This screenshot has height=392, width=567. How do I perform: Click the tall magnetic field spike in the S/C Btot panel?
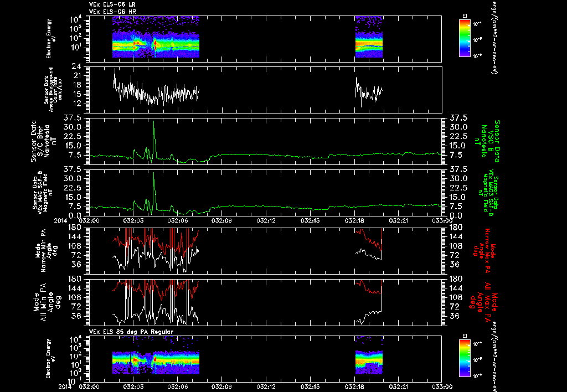(x=154, y=139)
